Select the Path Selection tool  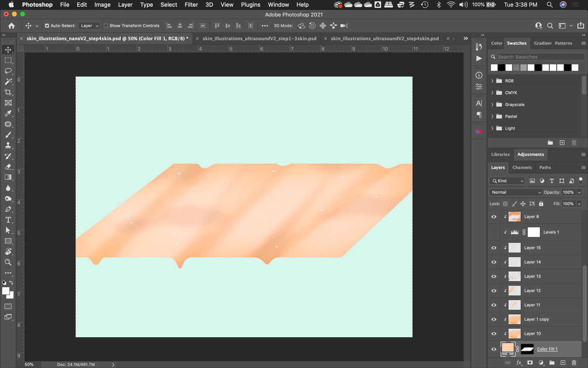(8, 230)
